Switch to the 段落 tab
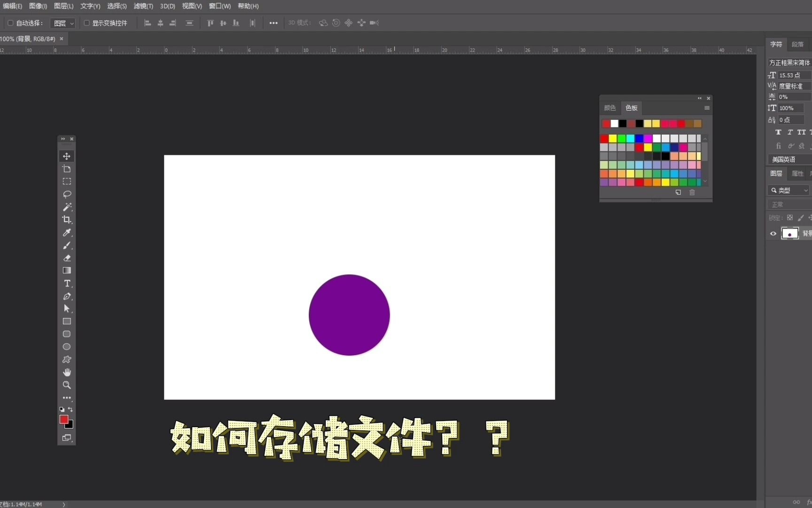The height and width of the screenshot is (508, 812). 797,44
